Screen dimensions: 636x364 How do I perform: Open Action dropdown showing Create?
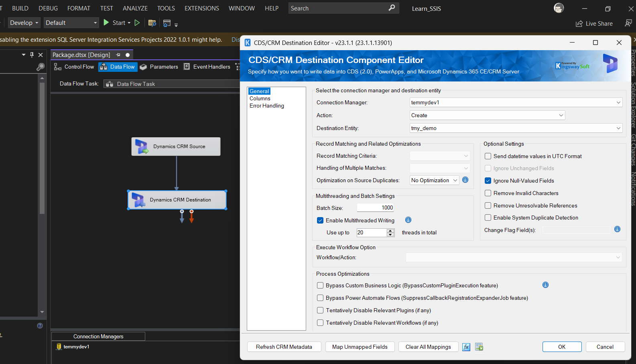[488, 115]
